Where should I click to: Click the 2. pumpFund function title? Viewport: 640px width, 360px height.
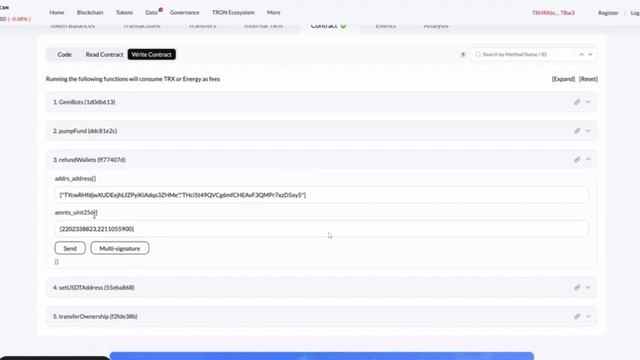85,131
